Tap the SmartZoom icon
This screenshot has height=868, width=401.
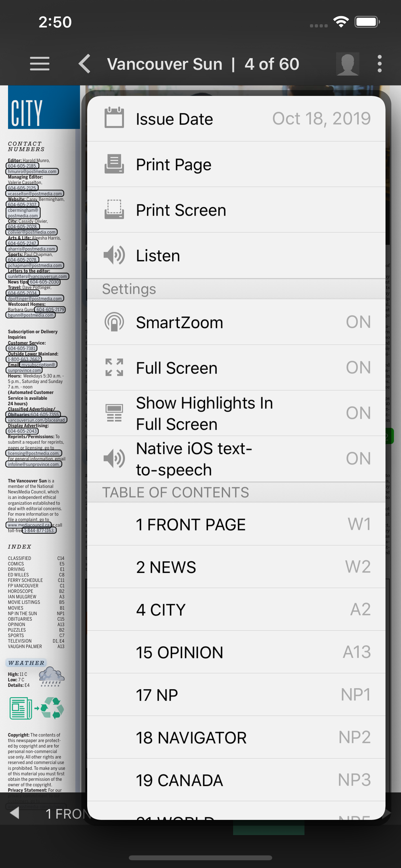[x=114, y=322]
